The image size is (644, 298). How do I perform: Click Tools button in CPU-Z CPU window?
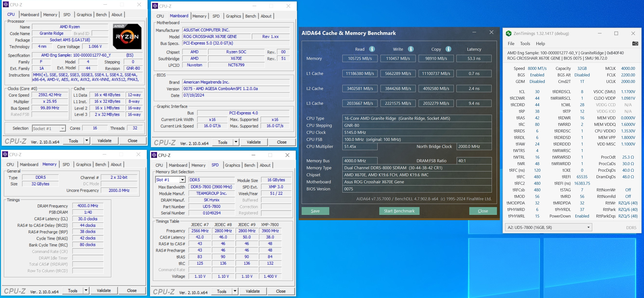pyautogui.click(x=73, y=141)
